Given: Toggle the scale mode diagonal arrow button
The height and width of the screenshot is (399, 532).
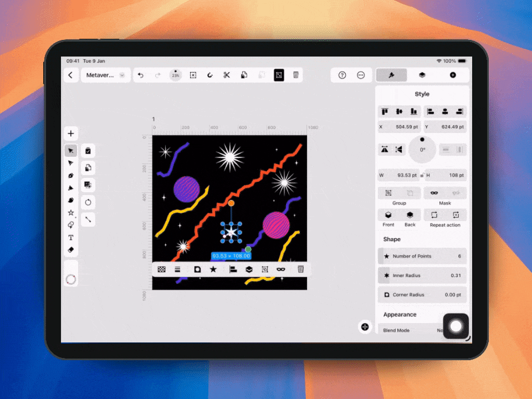Looking at the screenshot, I should coord(88,219).
